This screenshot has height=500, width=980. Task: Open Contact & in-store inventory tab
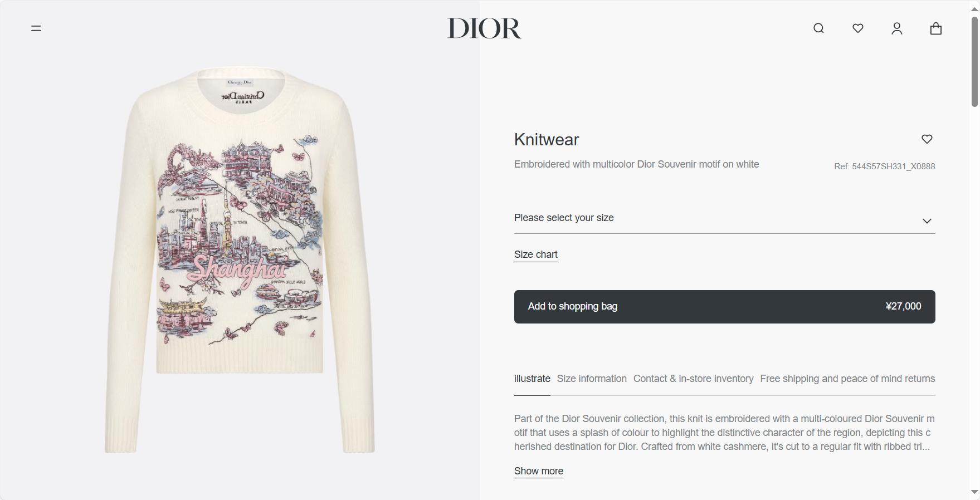(693, 379)
